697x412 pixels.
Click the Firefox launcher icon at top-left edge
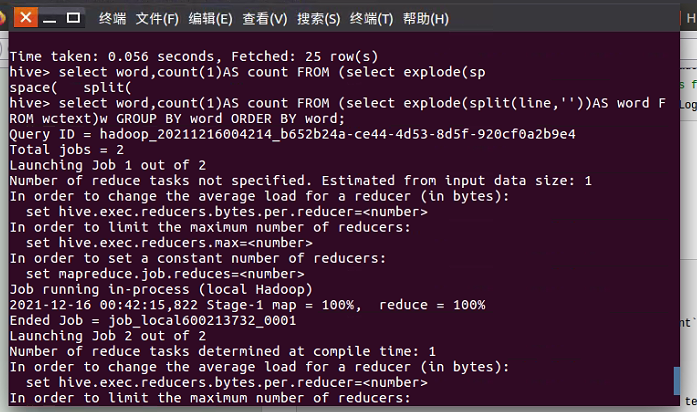[2, 18]
